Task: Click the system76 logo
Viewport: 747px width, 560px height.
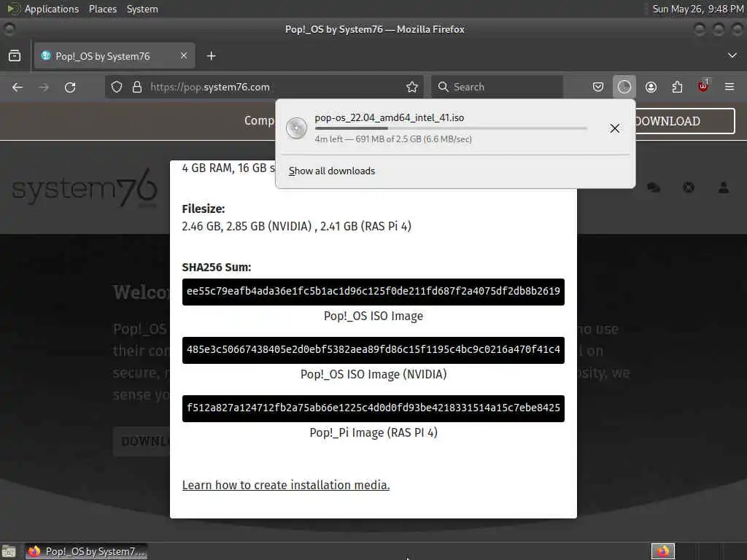Action: click(84, 188)
